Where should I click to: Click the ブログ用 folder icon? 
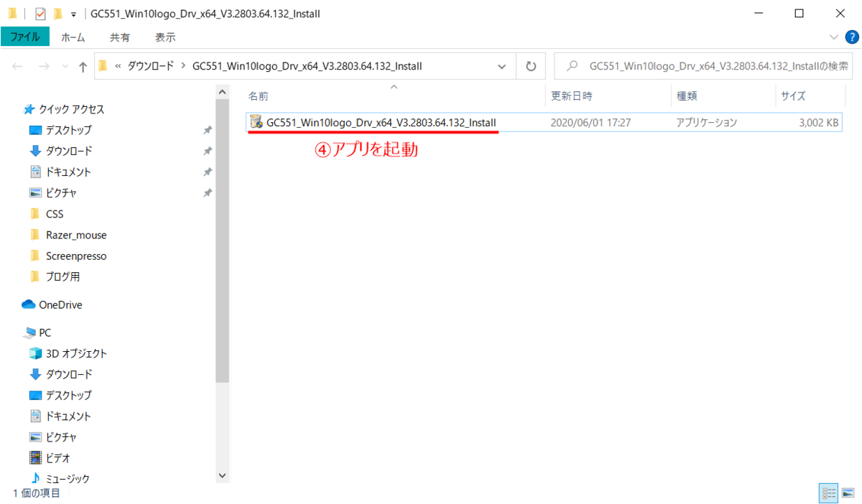pos(35,276)
